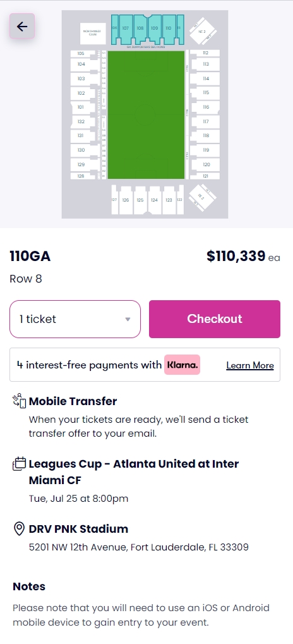Click the location pin icon by DRV PNK Stadium

(x=20, y=528)
